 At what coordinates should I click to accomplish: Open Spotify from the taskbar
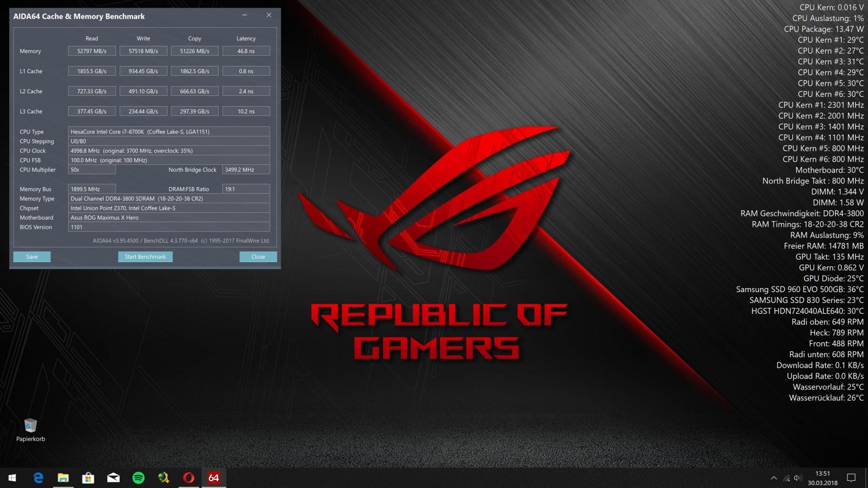(138, 478)
